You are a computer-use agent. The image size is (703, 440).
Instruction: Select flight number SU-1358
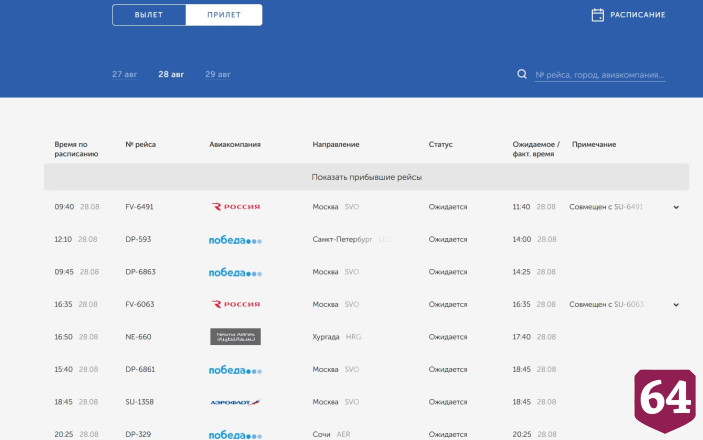coord(139,402)
